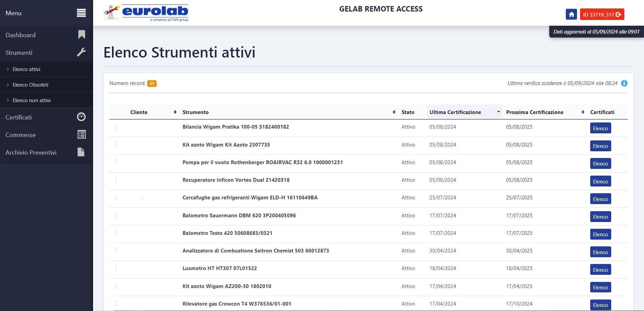The height and width of the screenshot is (311, 644).
Task: Open Elenco for Analizzatore di Combustione Seitron
Action: point(600,252)
